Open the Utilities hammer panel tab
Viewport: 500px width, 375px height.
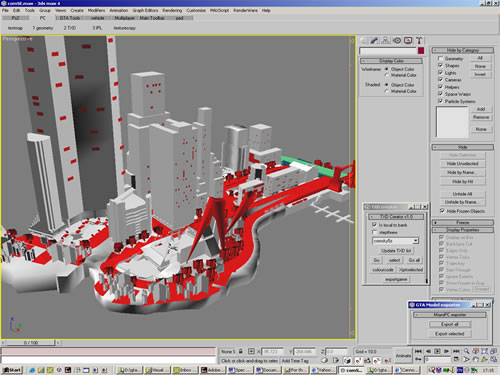point(419,41)
